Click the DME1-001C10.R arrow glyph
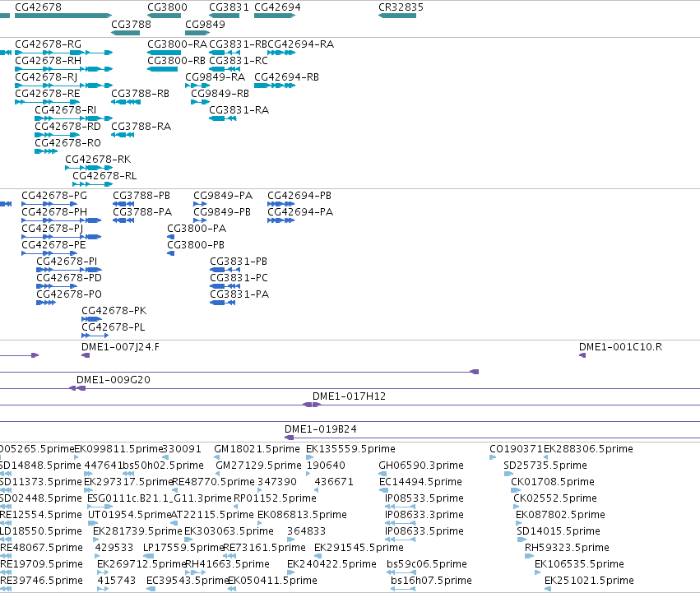 coord(582,355)
